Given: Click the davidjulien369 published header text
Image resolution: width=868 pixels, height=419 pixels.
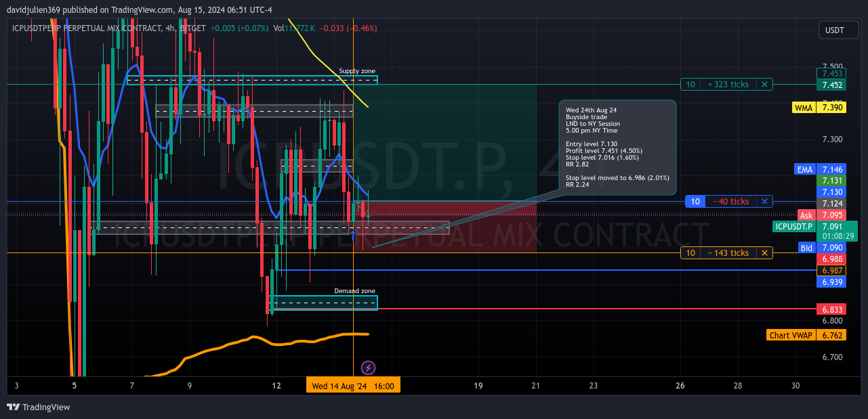Looking at the screenshot, I should coord(140,10).
